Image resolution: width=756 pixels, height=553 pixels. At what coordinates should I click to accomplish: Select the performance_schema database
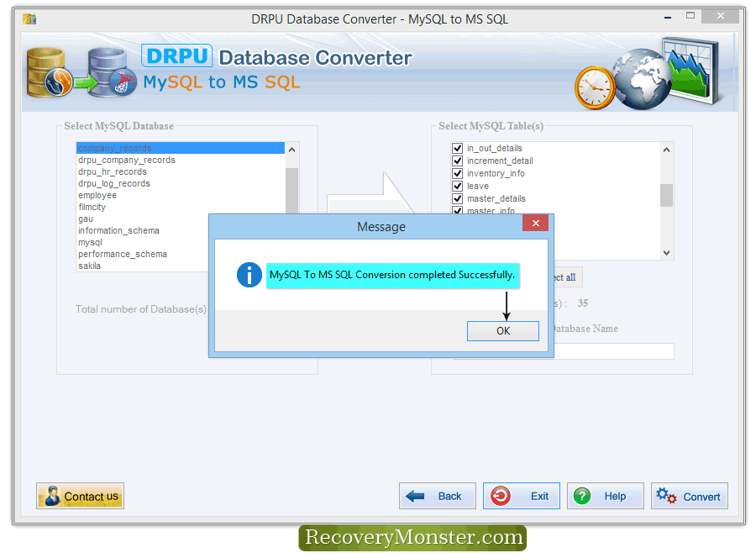point(123,255)
